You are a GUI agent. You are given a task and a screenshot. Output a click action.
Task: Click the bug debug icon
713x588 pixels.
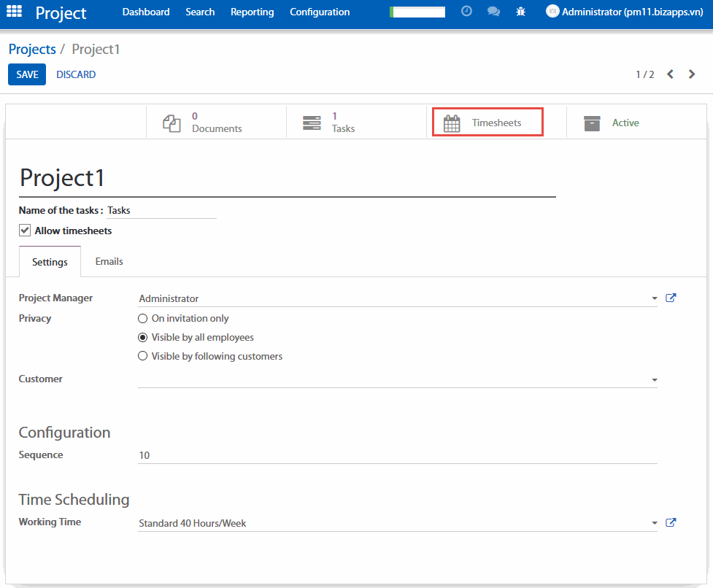pos(520,12)
